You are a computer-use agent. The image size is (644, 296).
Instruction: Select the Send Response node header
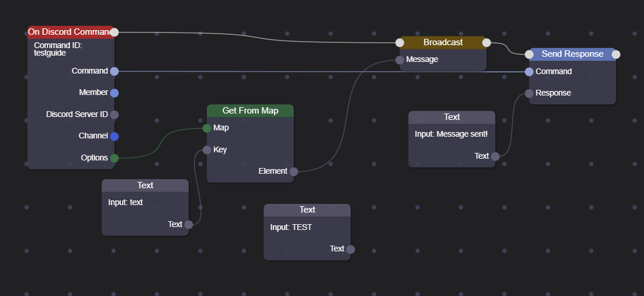(572, 54)
